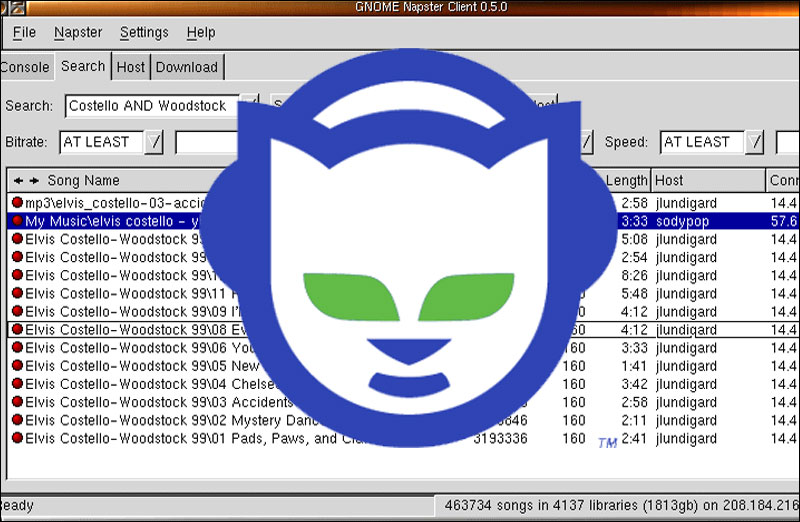
Task: Select Elvis Costello-Woodstock 99\08 song
Action: pyautogui.click(x=404, y=330)
